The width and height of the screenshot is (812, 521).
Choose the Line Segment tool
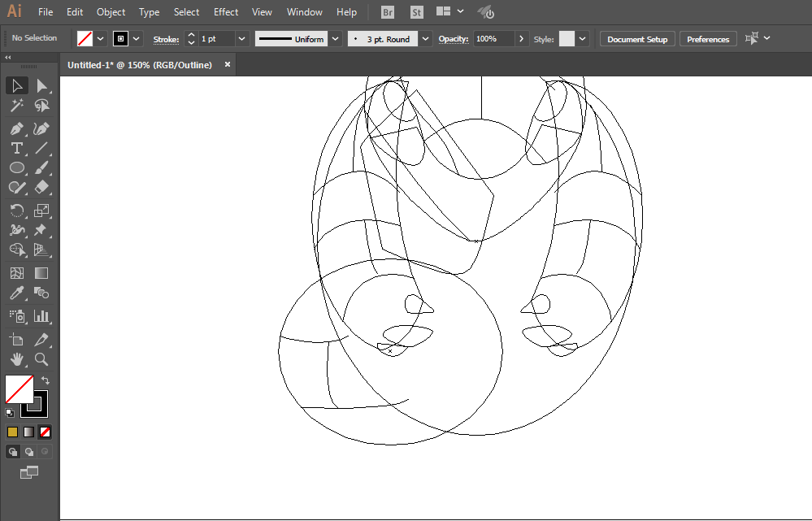[41, 148]
